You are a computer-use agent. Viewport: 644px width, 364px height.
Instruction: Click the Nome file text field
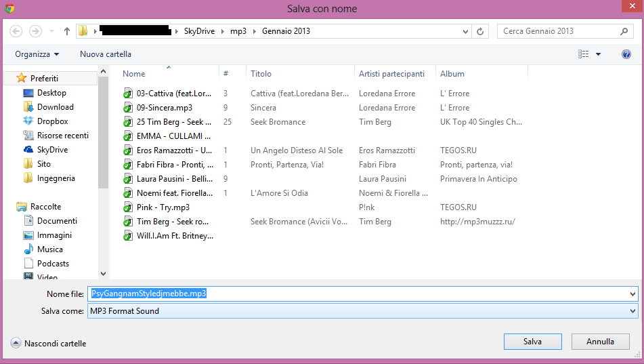pos(358,294)
